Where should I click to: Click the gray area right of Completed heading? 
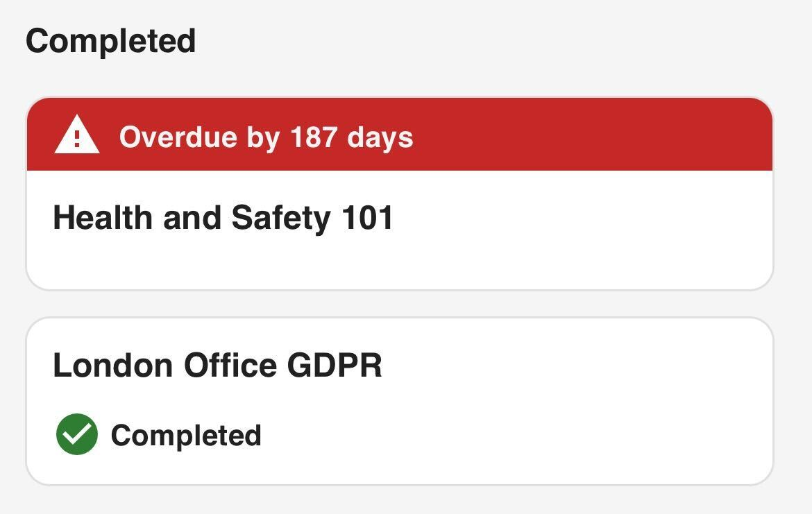pyautogui.click(x=486, y=40)
